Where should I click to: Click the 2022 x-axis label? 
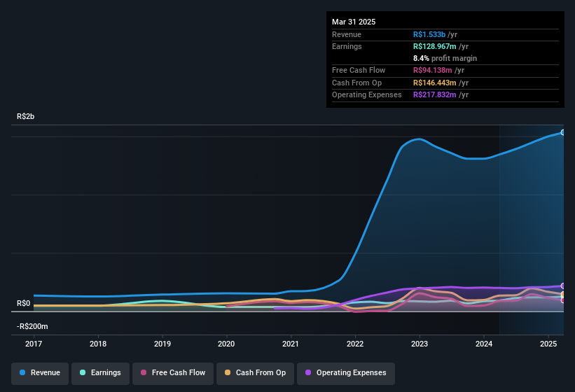[x=355, y=344]
